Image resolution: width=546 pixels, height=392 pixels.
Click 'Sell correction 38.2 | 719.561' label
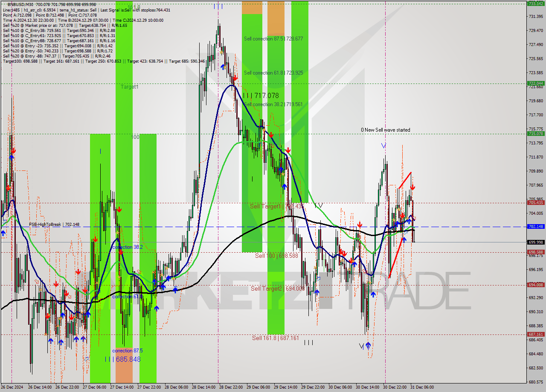273,104
